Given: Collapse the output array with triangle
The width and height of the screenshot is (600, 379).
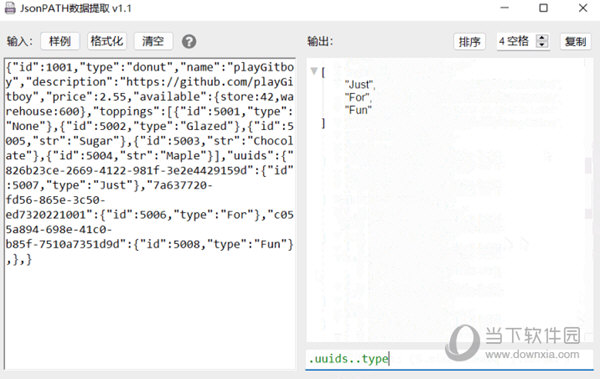Looking at the screenshot, I should (314, 71).
